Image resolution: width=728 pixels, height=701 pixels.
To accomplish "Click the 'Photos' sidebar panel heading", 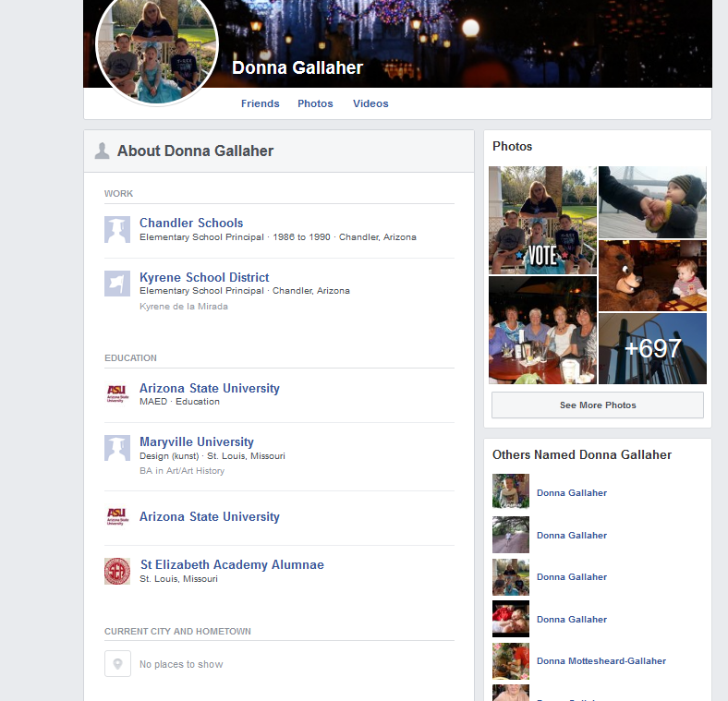I will (x=512, y=146).
